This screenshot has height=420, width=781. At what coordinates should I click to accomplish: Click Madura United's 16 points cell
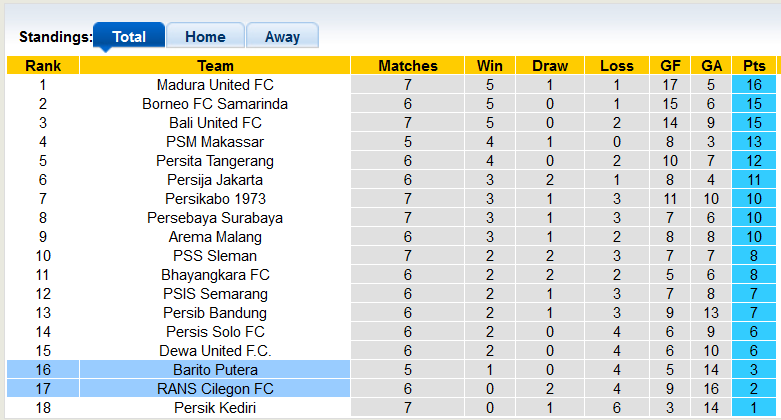[x=754, y=85]
